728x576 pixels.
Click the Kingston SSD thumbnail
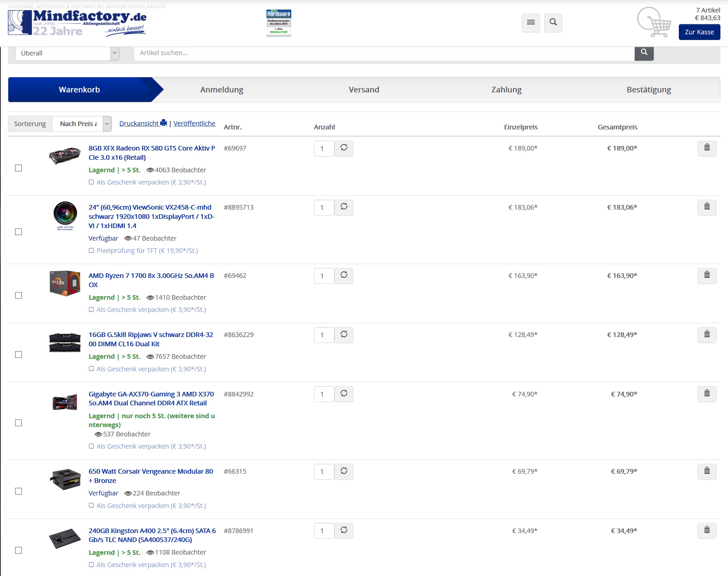click(x=65, y=539)
